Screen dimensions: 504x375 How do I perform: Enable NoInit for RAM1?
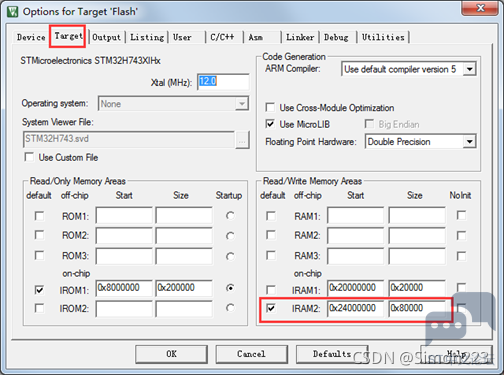[461, 215]
